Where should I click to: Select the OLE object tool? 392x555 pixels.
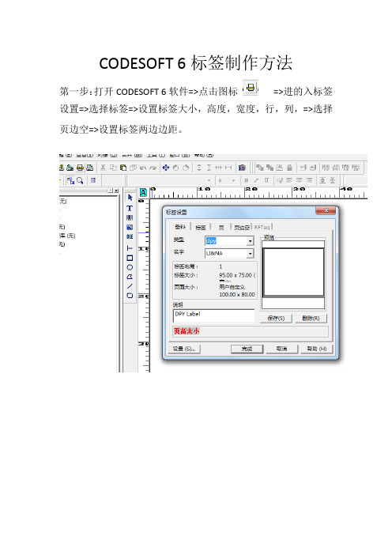130,236
